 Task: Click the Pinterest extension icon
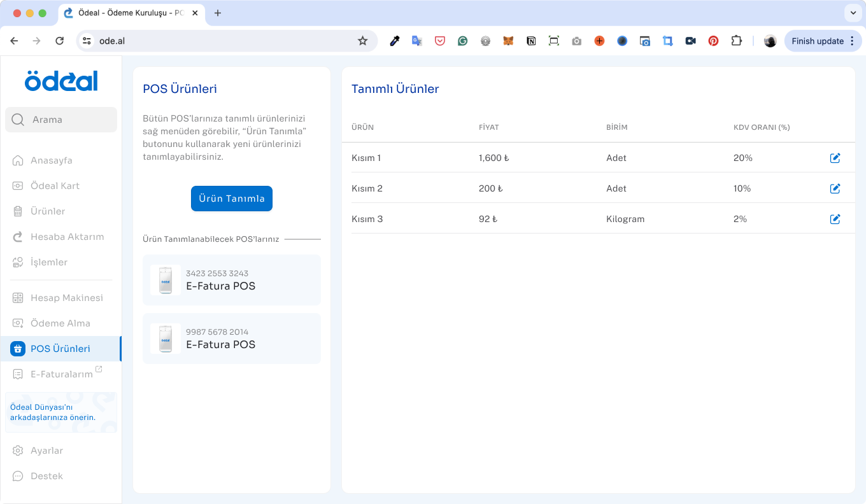click(x=713, y=41)
